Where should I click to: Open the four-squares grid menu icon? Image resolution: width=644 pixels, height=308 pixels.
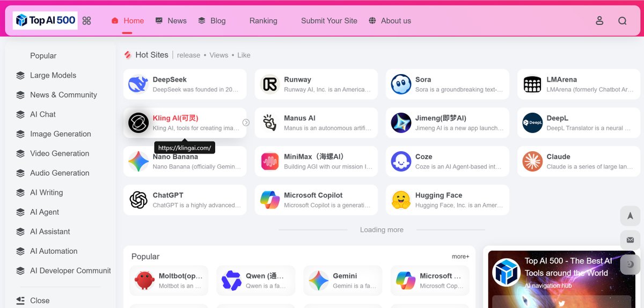tap(86, 21)
